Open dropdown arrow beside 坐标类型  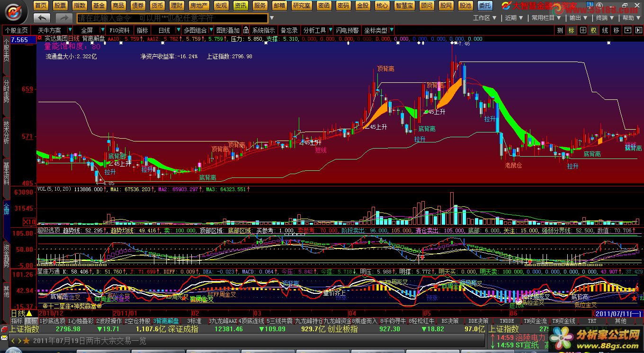point(391,30)
